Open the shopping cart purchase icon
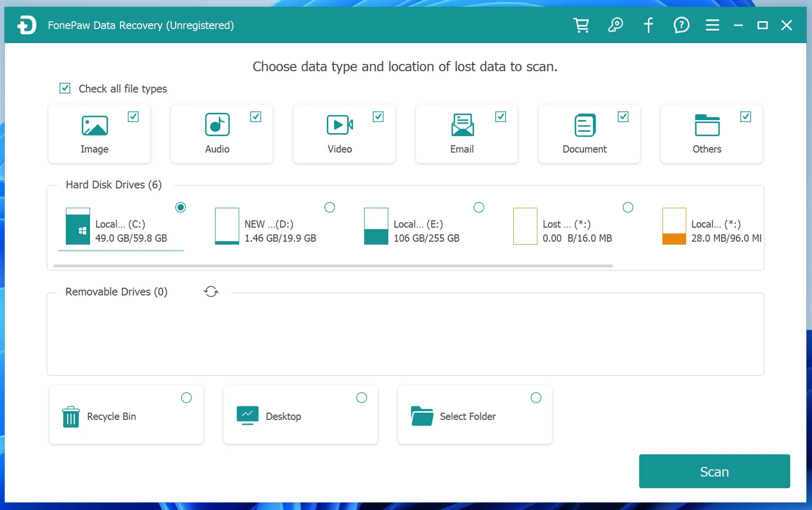 click(x=581, y=25)
